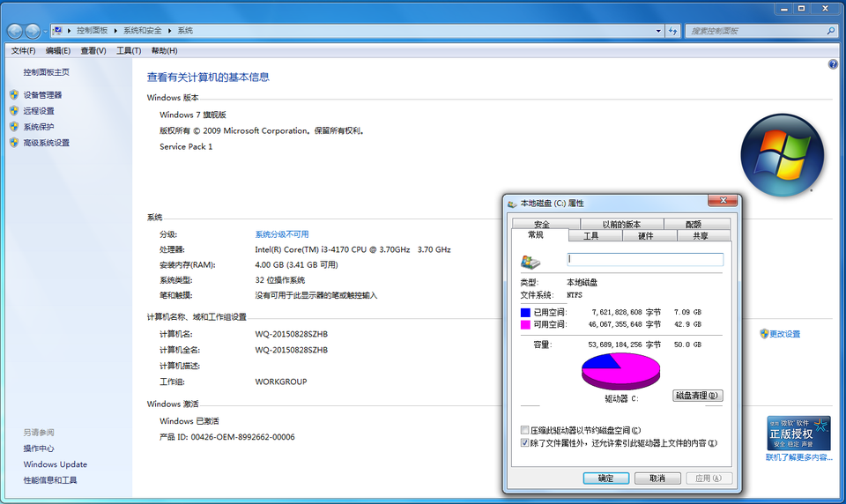Close the 本地磁盘 (C:) 属性 dialog
This screenshot has width=846, height=504.
click(x=723, y=201)
